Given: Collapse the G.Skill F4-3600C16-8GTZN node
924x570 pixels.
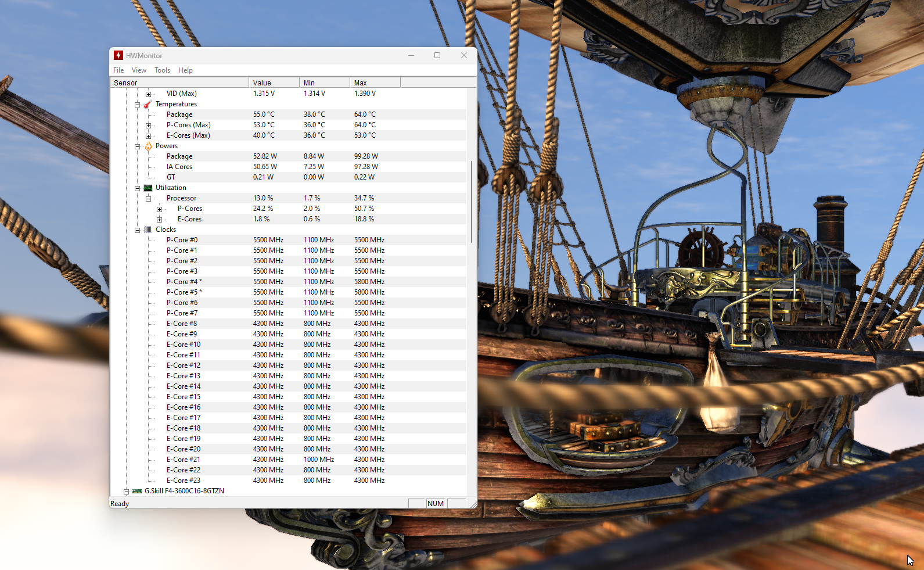Looking at the screenshot, I should 126,492.
